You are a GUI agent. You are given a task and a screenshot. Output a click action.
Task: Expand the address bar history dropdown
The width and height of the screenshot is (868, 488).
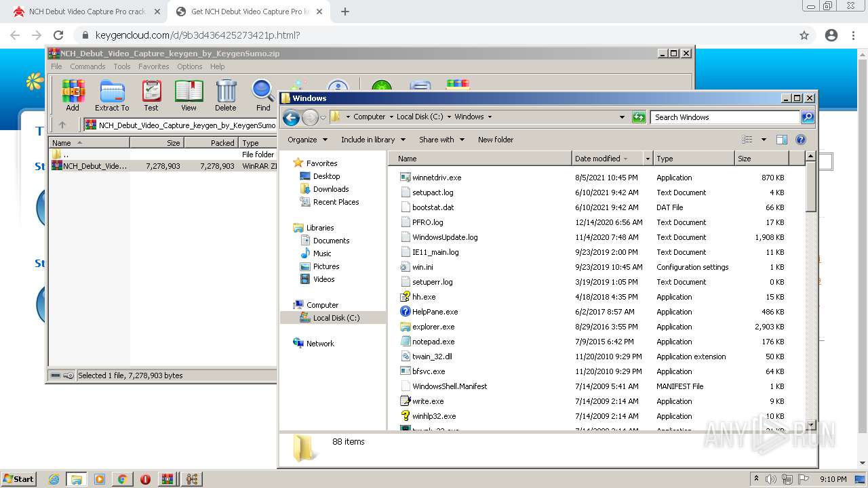(x=622, y=117)
